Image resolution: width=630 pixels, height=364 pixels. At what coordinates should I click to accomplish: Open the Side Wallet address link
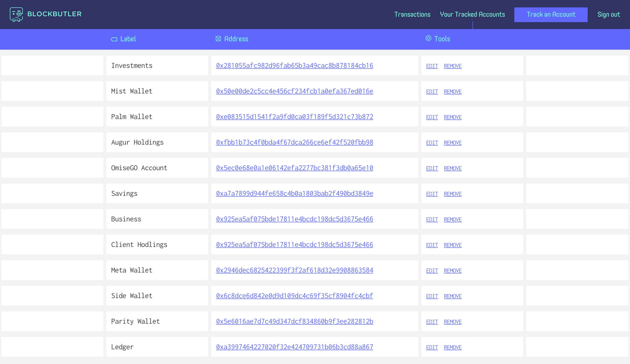[x=294, y=296]
